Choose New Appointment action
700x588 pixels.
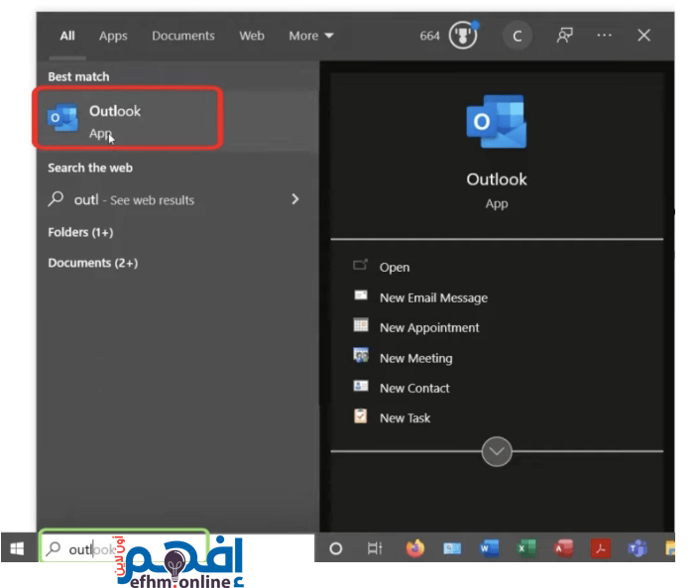click(x=429, y=327)
